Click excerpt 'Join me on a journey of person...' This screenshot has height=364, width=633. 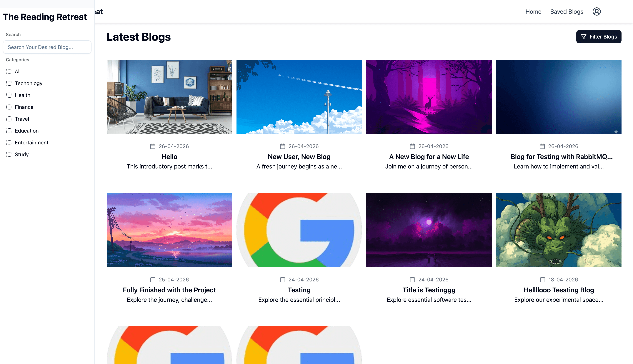[429, 166]
